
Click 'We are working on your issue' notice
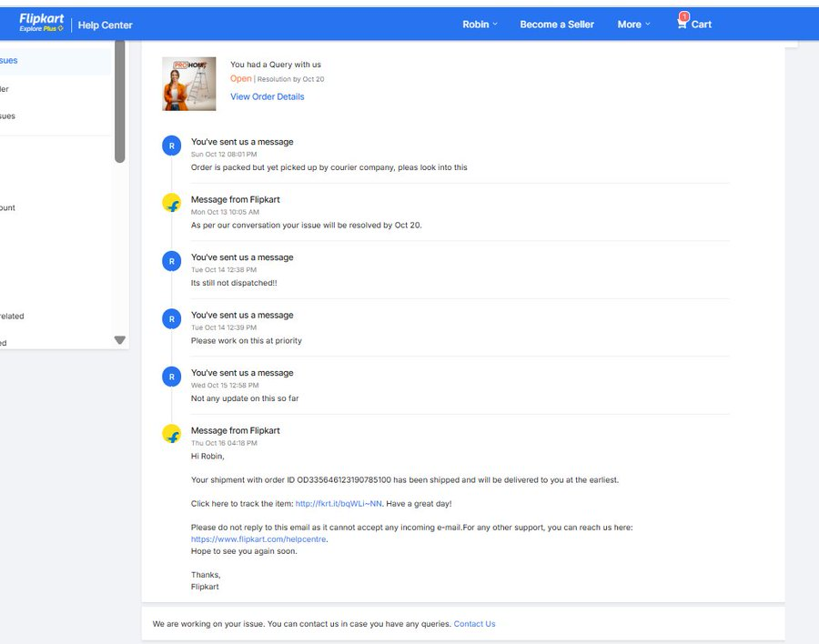302,624
